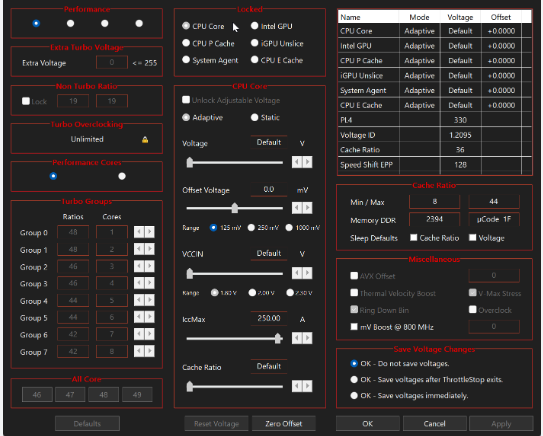Image resolution: width=543 pixels, height=436 pixels.
Task: Nudge IccMax left arrow
Action: 297,338
